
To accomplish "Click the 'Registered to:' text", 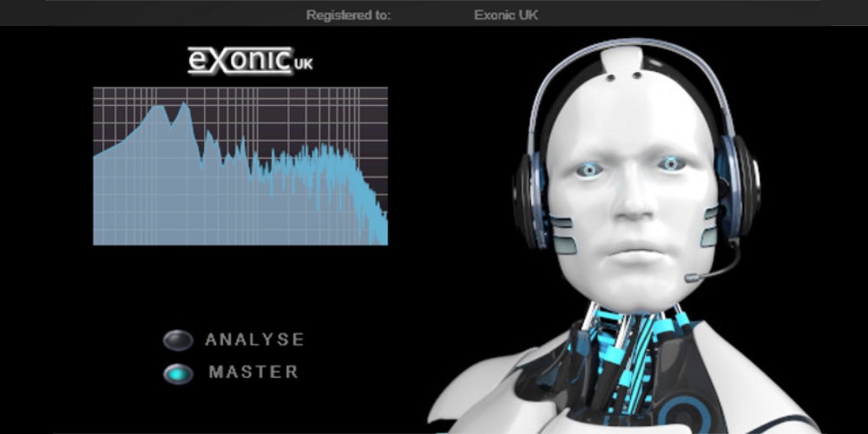I will [x=348, y=15].
